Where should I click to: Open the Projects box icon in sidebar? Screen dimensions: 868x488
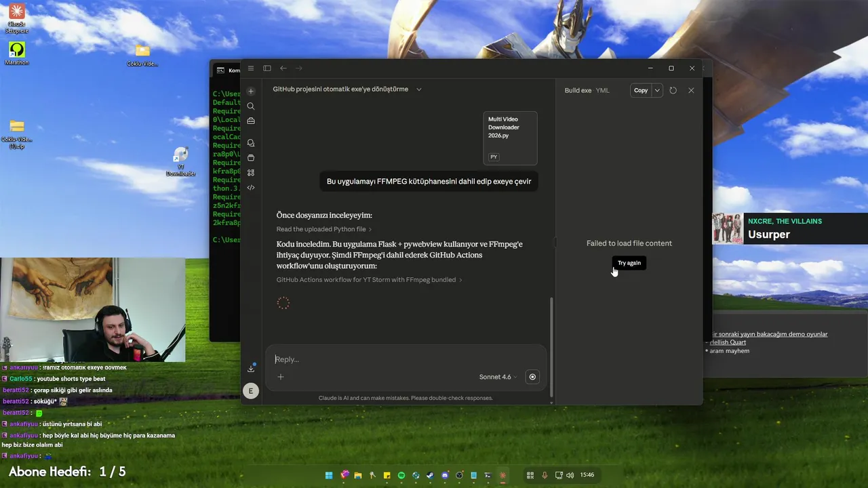(x=251, y=158)
